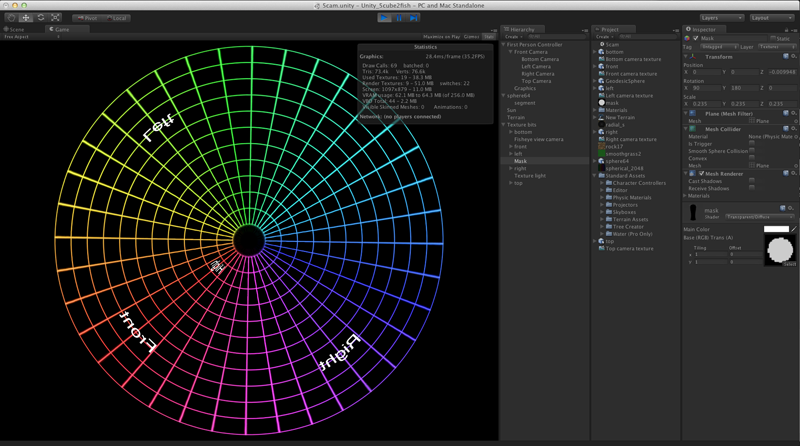Select the New Terrain asset icon
Viewport: 800px width, 446px height.
point(602,117)
